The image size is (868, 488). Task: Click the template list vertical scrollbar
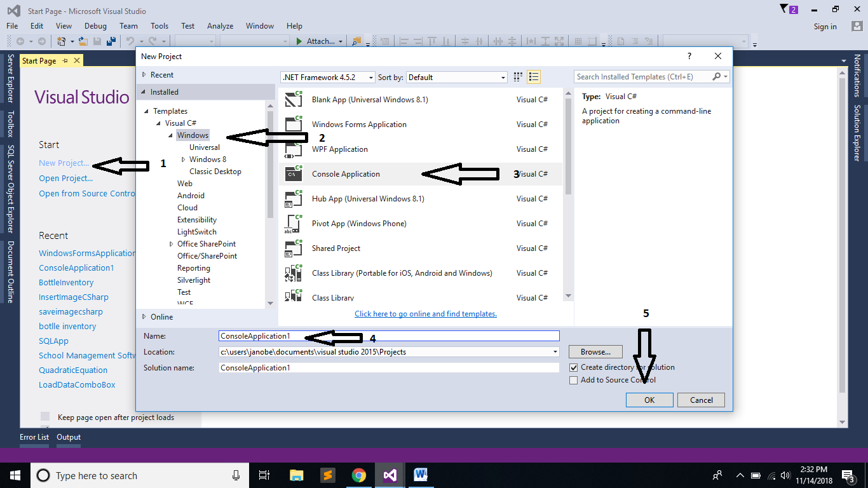click(568, 195)
